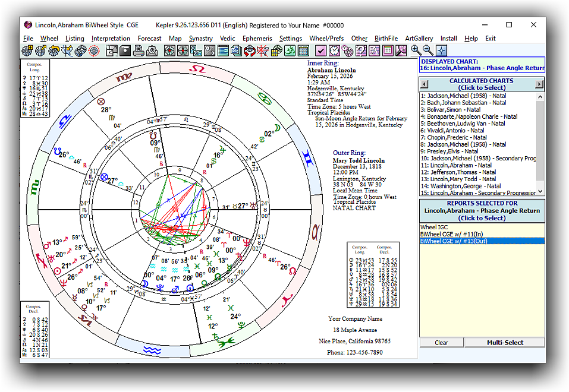
Task: Click the envelope email icon
Action: [151, 50]
